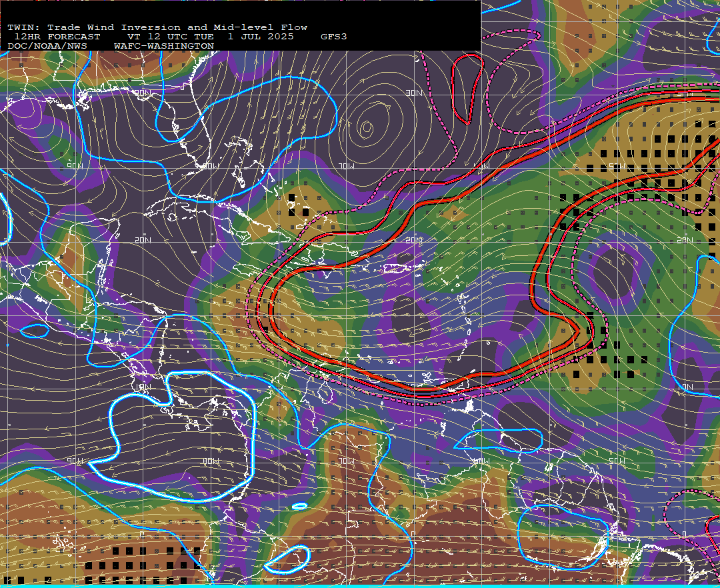Click the 'GFS3' model label
The image size is (720, 588).
[334, 37]
